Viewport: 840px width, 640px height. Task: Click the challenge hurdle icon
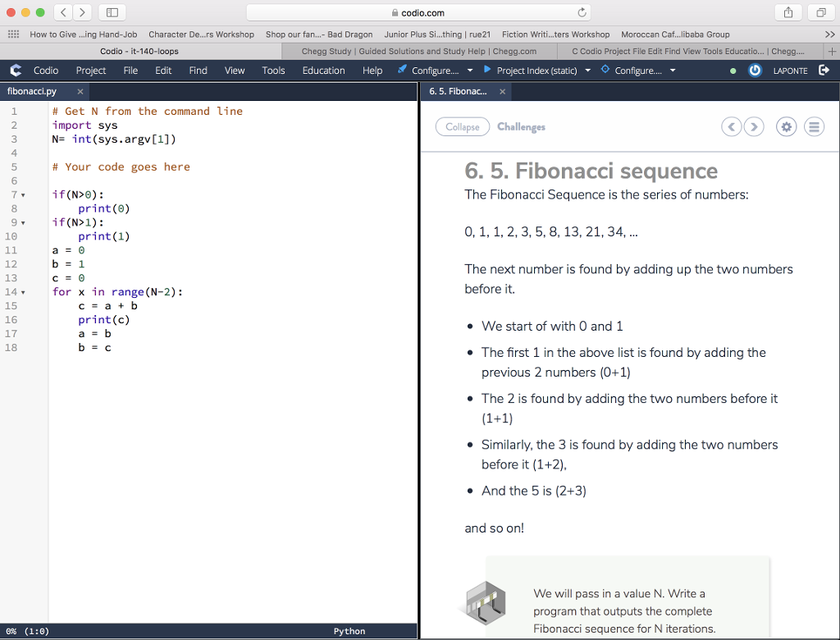(x=484, y=603)
